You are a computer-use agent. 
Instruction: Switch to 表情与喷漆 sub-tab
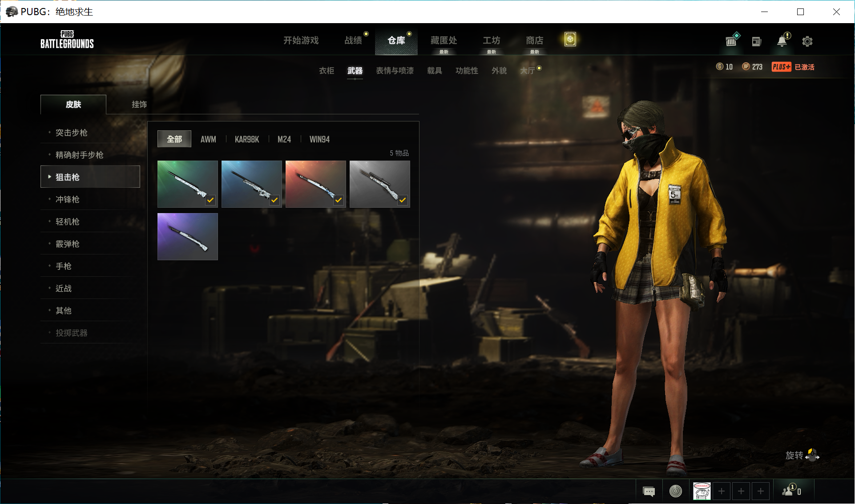(x=395, y=71)
